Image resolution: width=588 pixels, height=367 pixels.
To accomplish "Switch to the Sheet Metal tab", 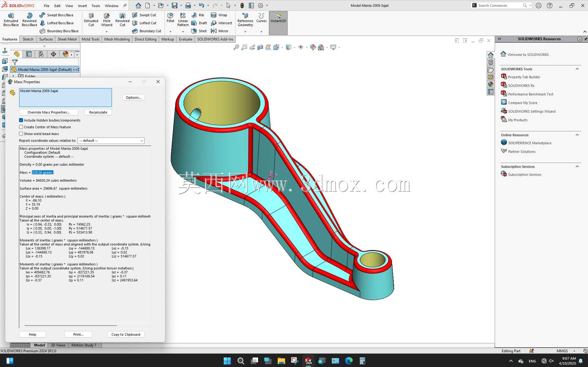I will (67, 39).
